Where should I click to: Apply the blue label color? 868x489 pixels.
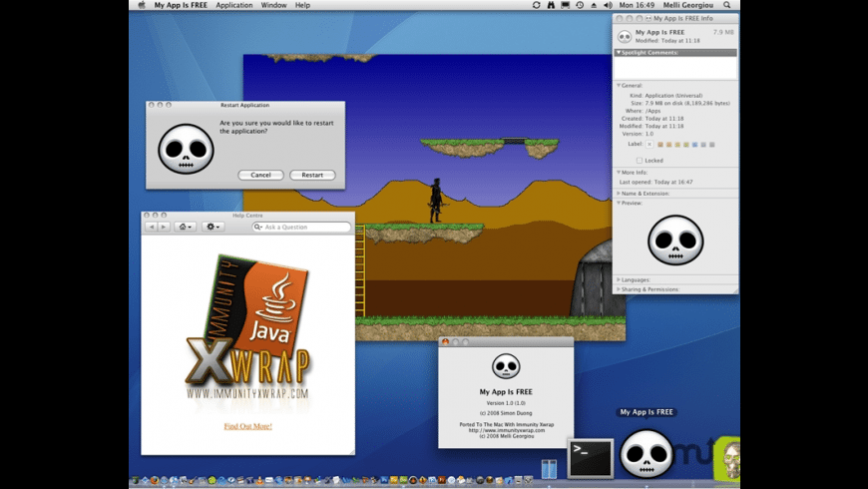[694, 145]
